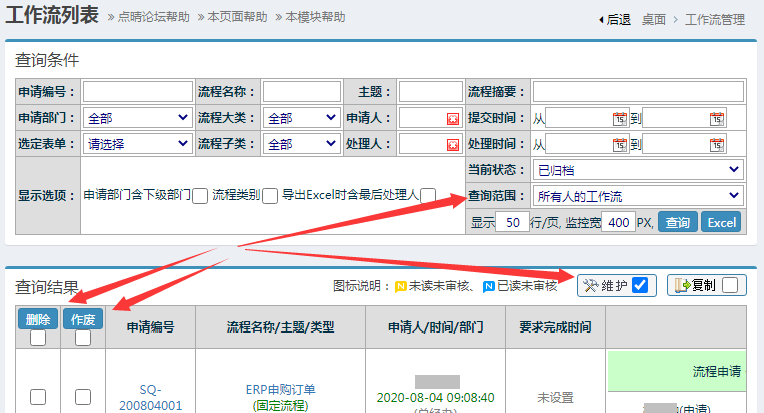
Task: Click the blue 作废 button
Action: [x=83, y=319]
